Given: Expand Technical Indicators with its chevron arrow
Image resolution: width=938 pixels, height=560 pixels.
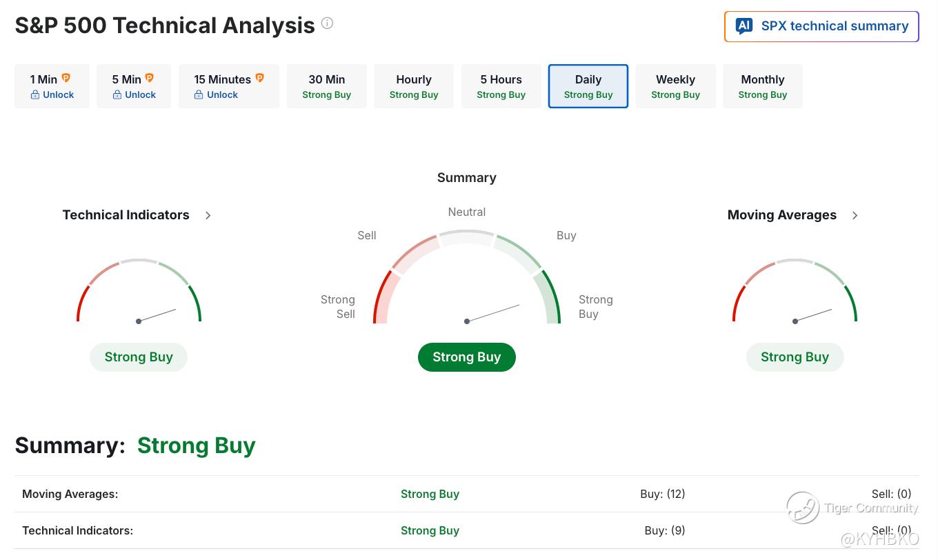Looking at the screenshot, I should point(208,215).
